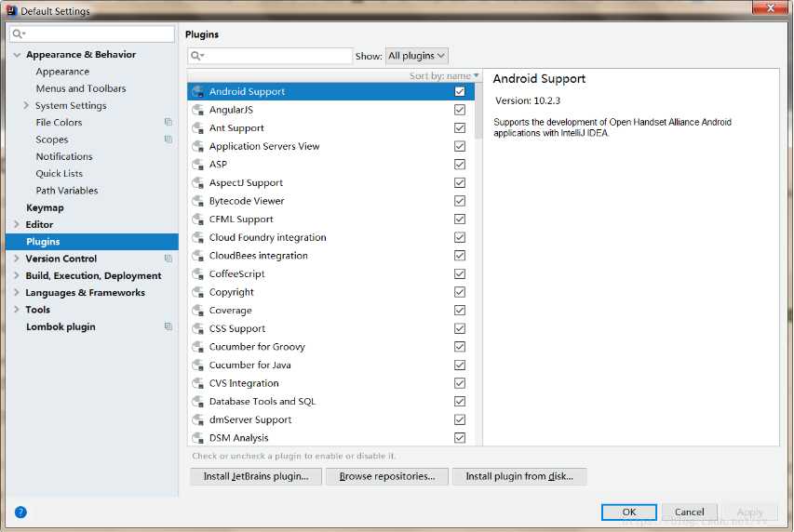Expand the Tools section arrow

tap(16, 310)
